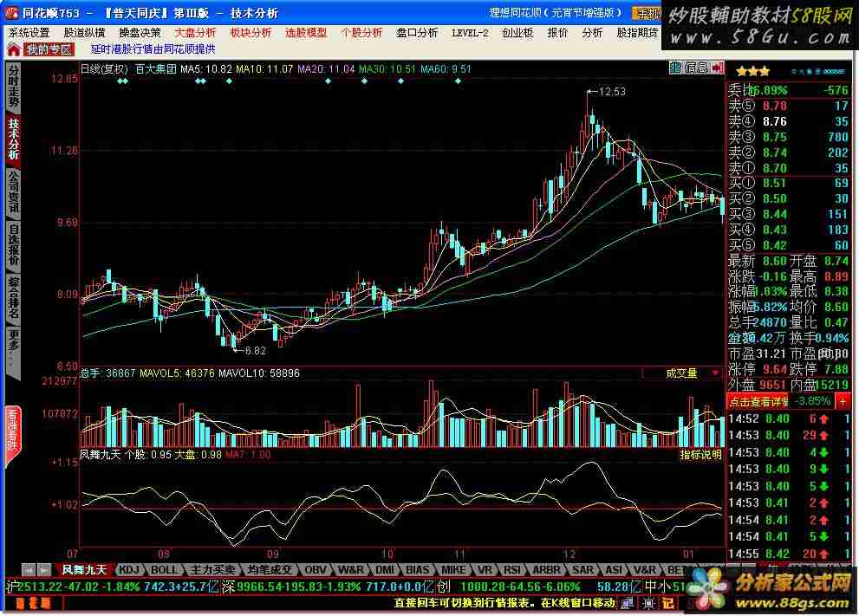Click the 12.53 high price label
Screen dimensions: 859x616
(x=613, y=92)
